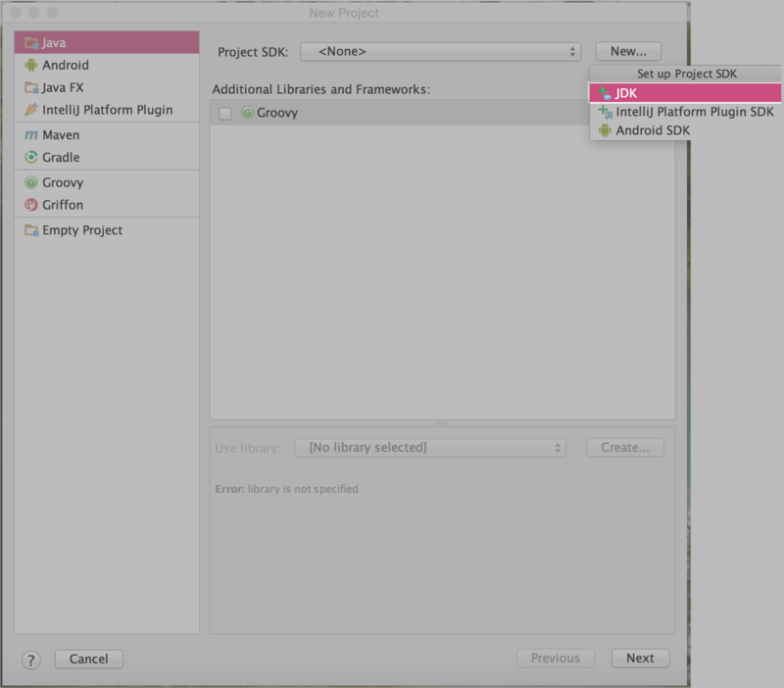Select Android project type label
This screenshot has height=688, width=784.
point(66,65)
